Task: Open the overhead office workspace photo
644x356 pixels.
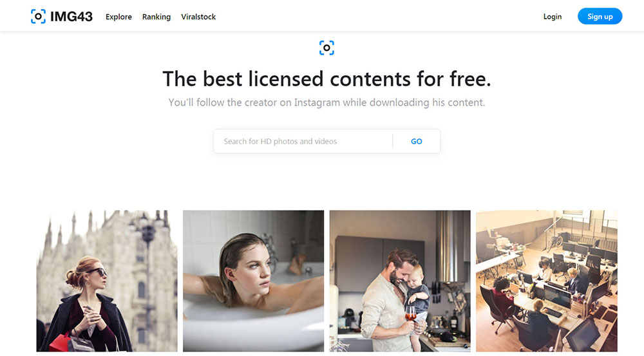Action: click(547, 281)
